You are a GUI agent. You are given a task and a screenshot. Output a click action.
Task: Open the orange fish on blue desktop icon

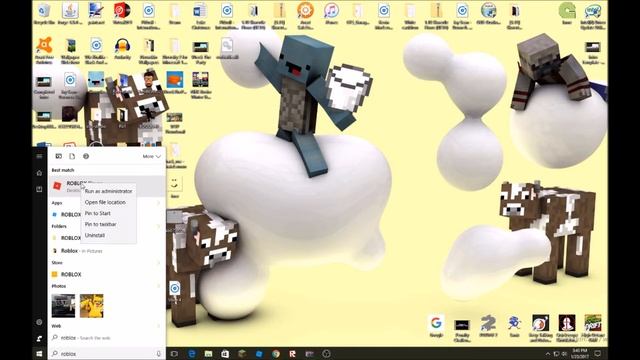(x=175, y=82)
